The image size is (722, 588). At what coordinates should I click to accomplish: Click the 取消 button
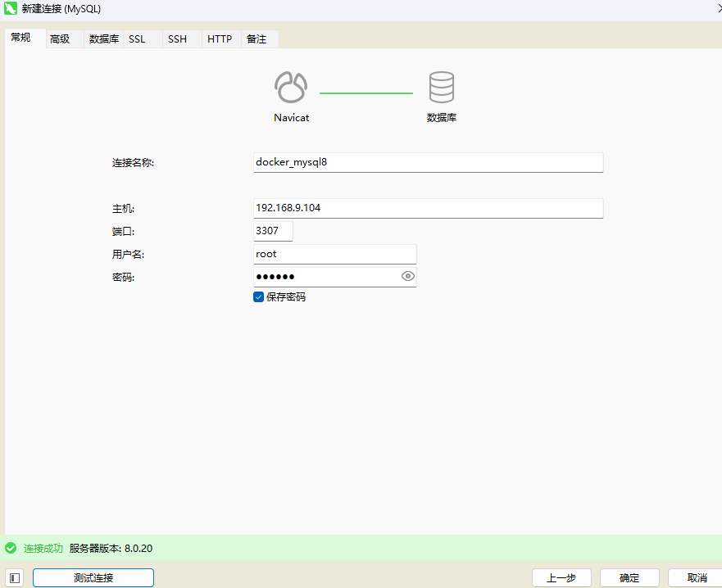coord(697,577)
